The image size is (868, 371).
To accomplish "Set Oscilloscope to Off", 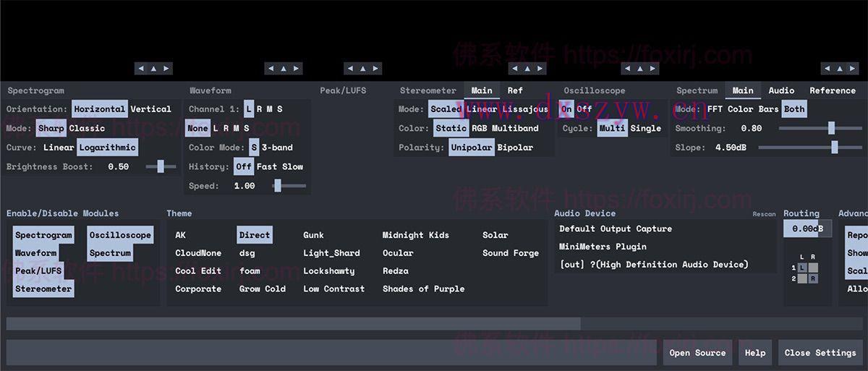I will click(584, 109).
